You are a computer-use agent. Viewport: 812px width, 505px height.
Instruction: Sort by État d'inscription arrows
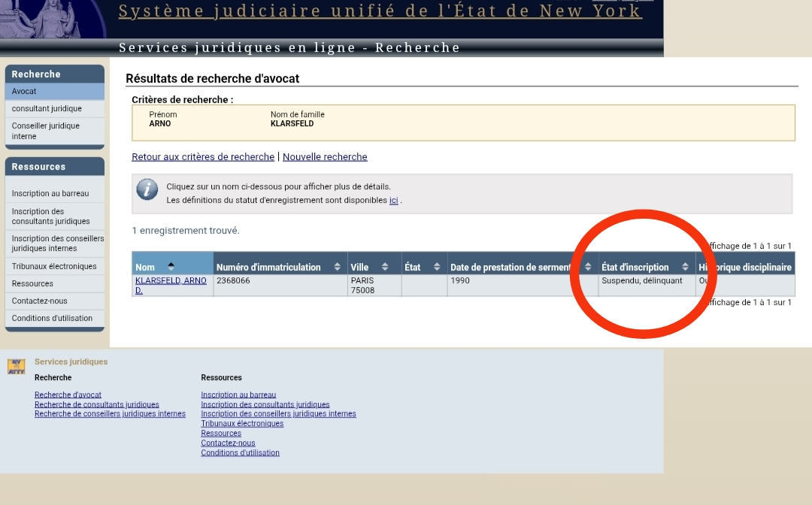pyautogui.click(x=685, y=268)
